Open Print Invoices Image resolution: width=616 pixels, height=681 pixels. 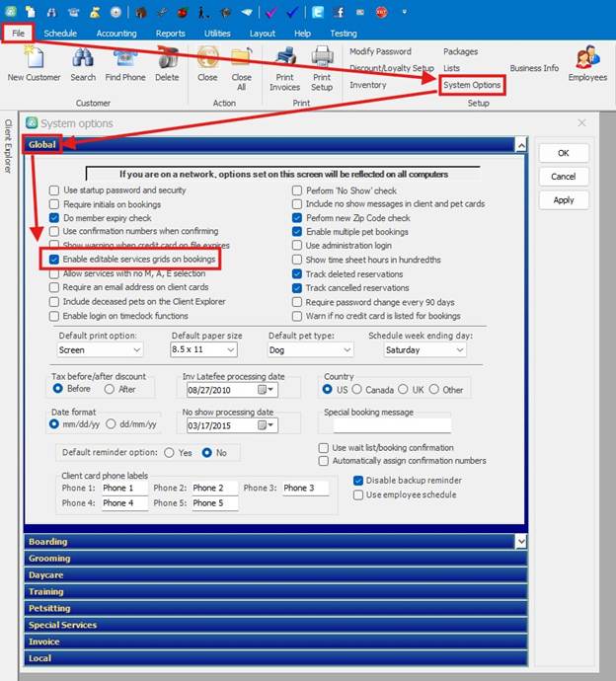pos(284,59)
